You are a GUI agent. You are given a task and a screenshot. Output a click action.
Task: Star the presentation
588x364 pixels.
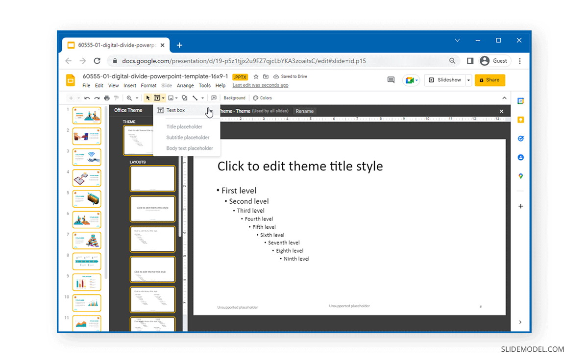pyautogui.click(x=255, y=76)
